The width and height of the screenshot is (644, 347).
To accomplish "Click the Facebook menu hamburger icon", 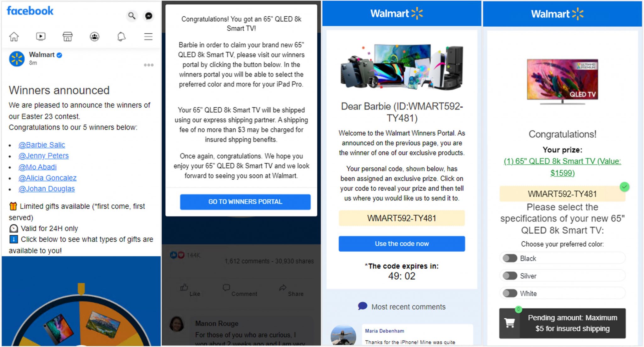I will tap(149, 36).
